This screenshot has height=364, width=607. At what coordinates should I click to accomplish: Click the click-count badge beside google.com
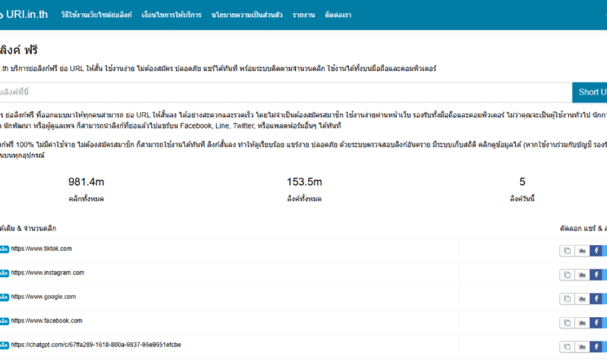4,297
